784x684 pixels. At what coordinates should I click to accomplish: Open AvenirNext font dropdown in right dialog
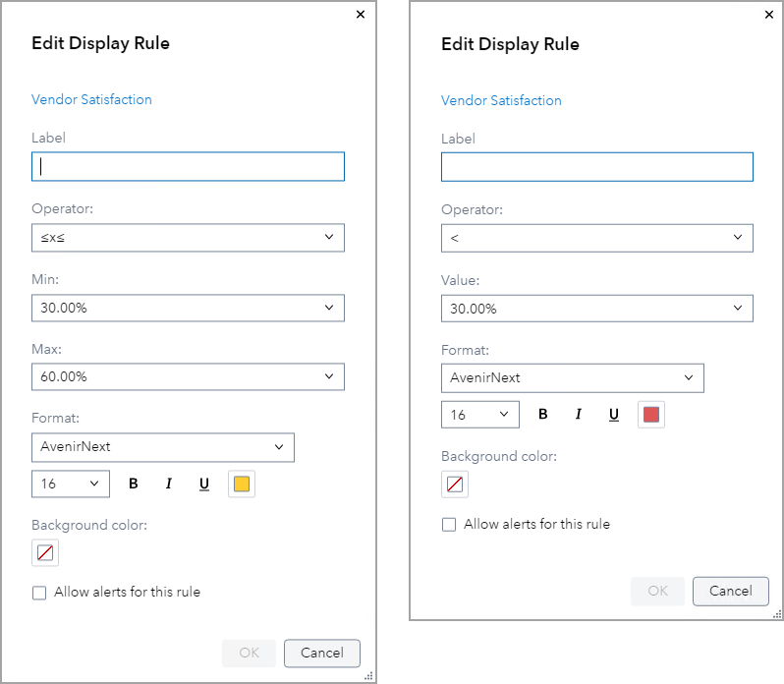(573, 377)
